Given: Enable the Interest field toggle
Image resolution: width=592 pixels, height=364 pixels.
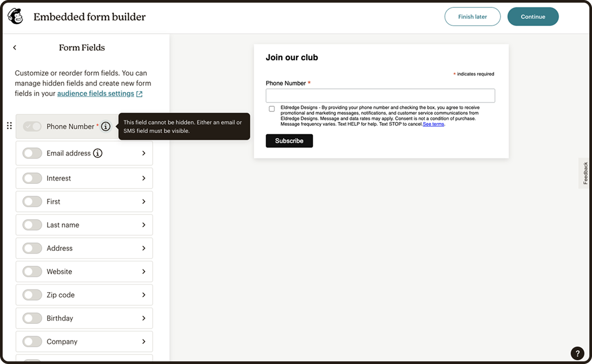Looking at the screenshot, I should pyautogui.click(x=32, y=178).
